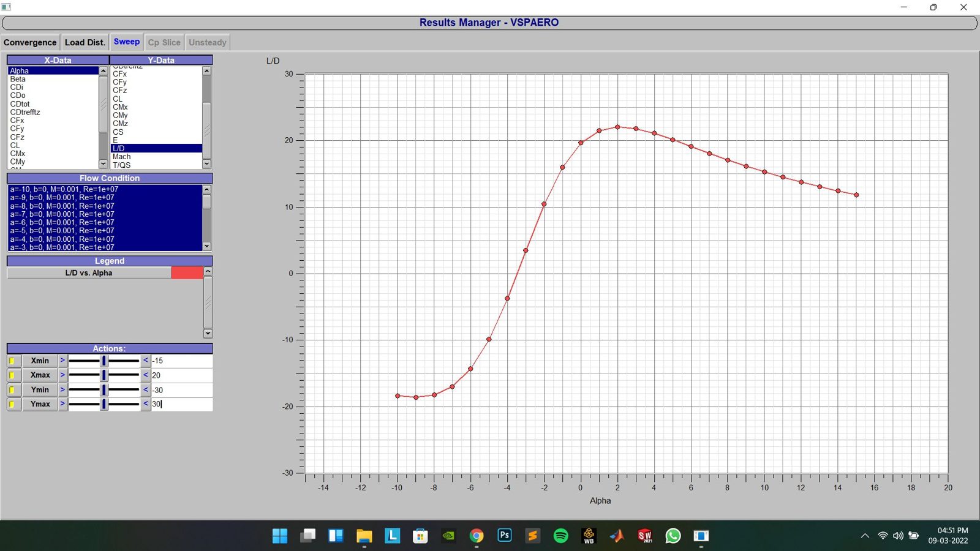Screen dimensions: 980x551
Task: Open the NVIDIA taskbar icon
Action: pos(448,536)
